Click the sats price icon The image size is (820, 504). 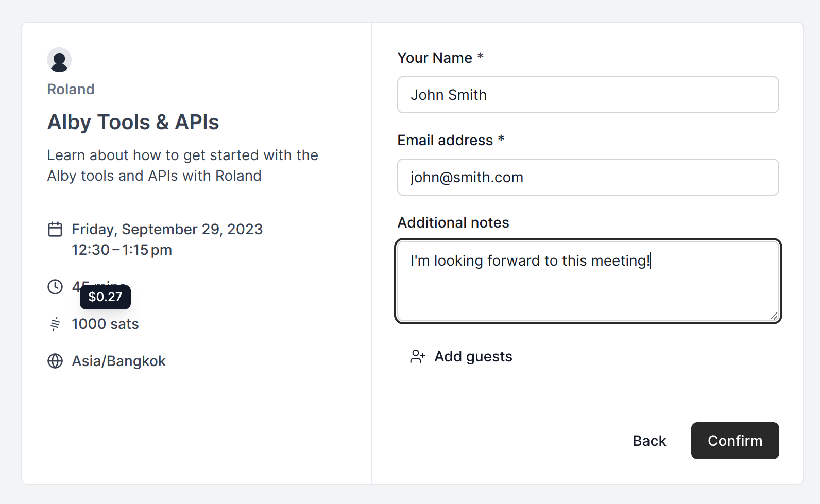pos(55,324)
